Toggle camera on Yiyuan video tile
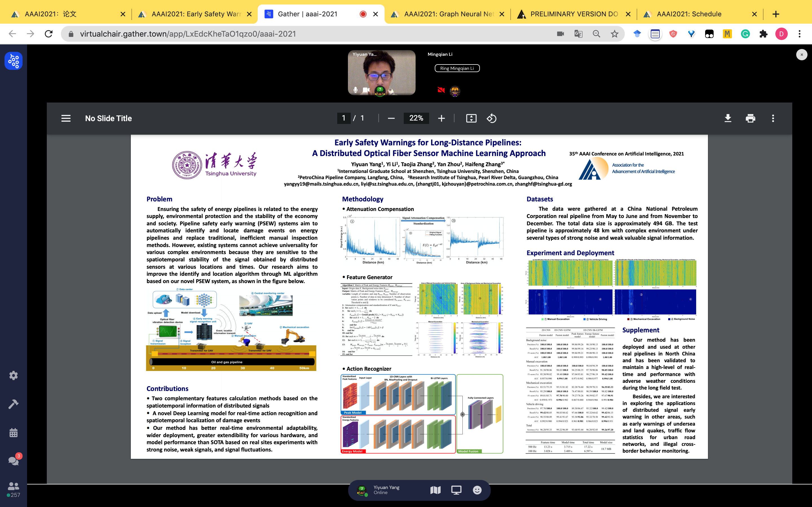 pos(367,90)
